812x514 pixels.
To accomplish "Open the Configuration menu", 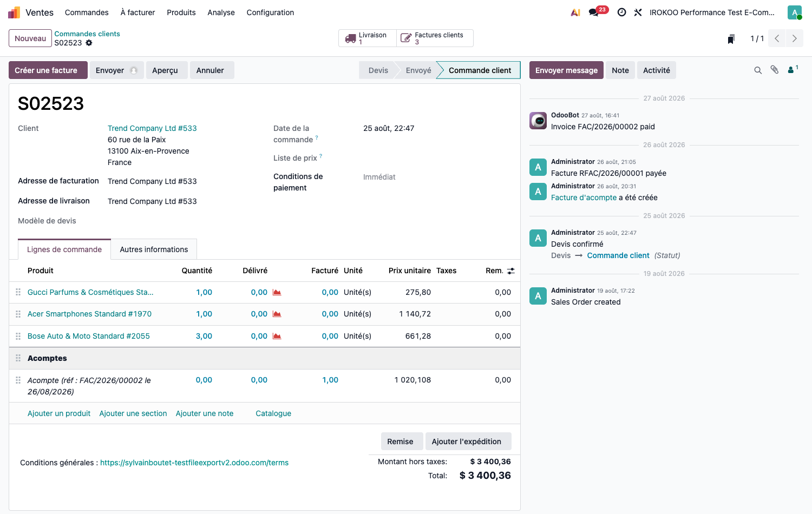I will pyautogui.click(x=270, y=12).
